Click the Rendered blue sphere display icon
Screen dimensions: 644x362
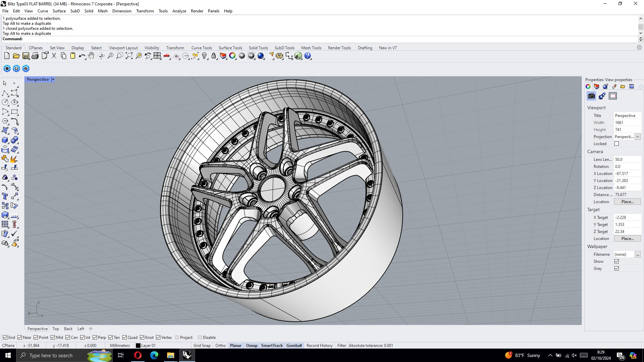[x=261, y=56]
